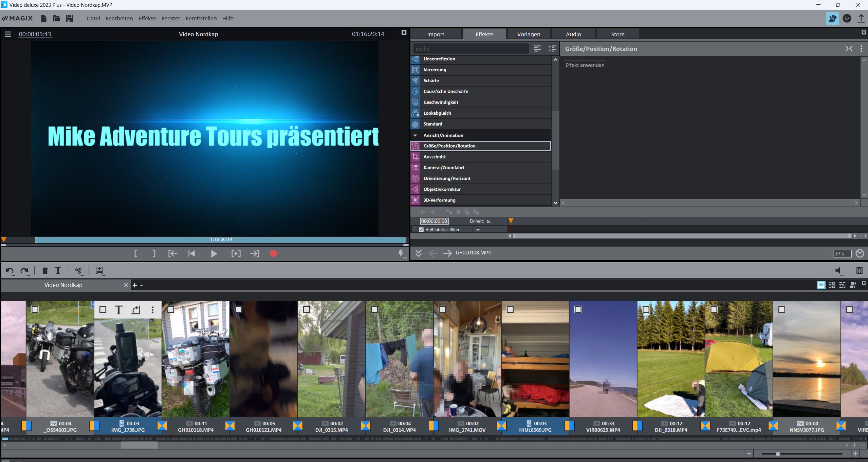This screenshot has height=462, width=868.
Task: Check the VIRB0629.MP4 clip checkbox
Action: pyautogui.click(x=578, y=309)
